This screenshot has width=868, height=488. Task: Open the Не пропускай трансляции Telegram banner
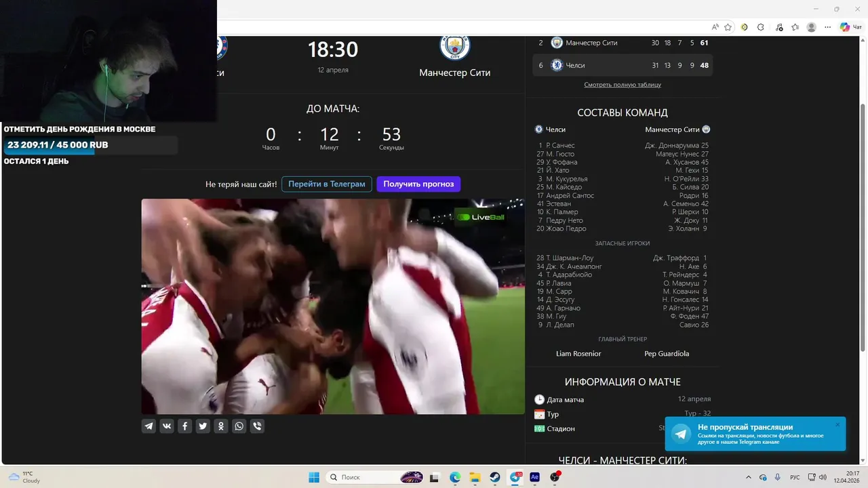(755, 434)
